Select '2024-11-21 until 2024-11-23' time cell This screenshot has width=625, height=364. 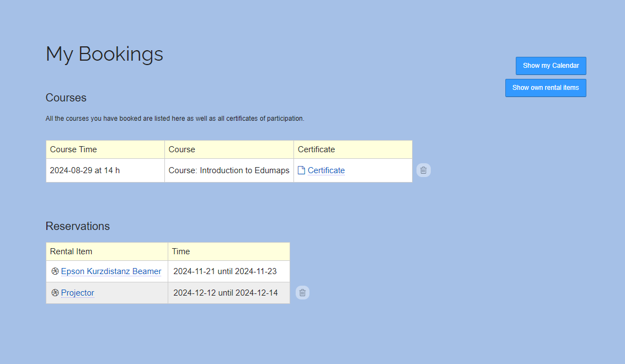coord(229,271)
